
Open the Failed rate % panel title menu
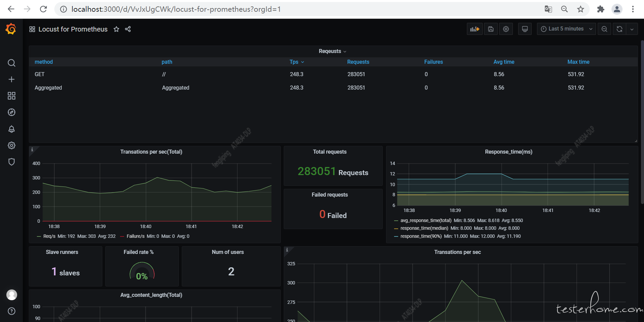point(139,252)
